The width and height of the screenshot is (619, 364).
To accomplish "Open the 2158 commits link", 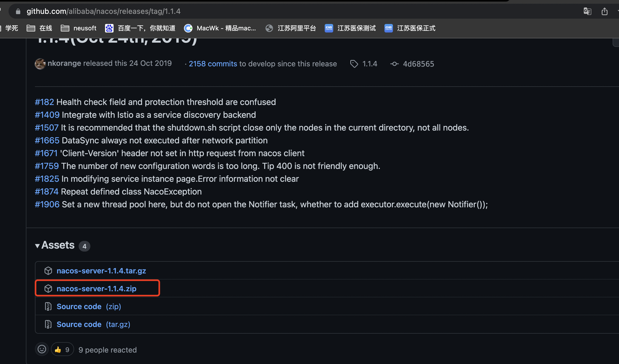I will (213, 64).
